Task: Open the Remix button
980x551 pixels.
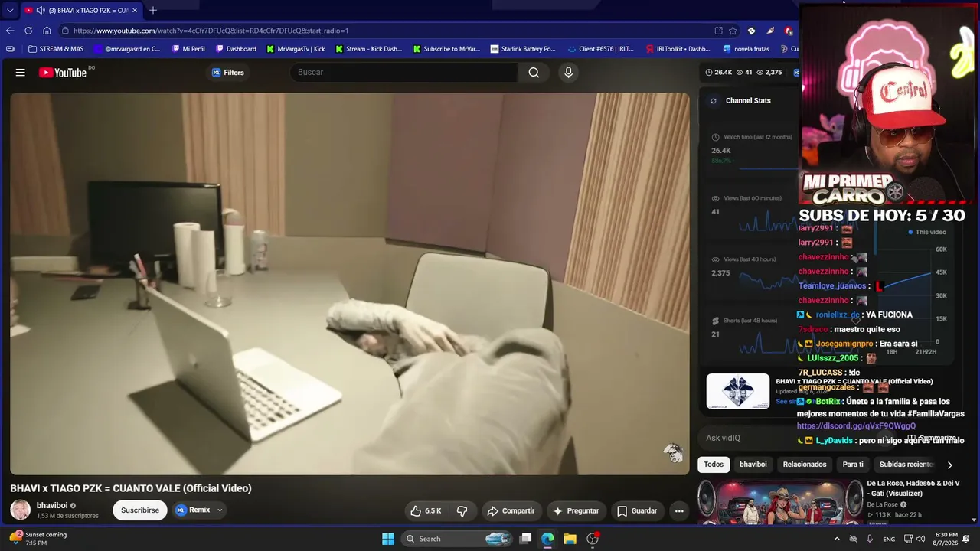Action: [x=193, y=510]
